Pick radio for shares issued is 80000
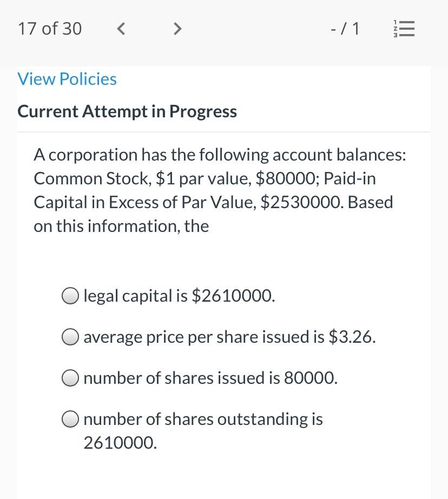Screen dimensions: 448x499 coord(70,378)
